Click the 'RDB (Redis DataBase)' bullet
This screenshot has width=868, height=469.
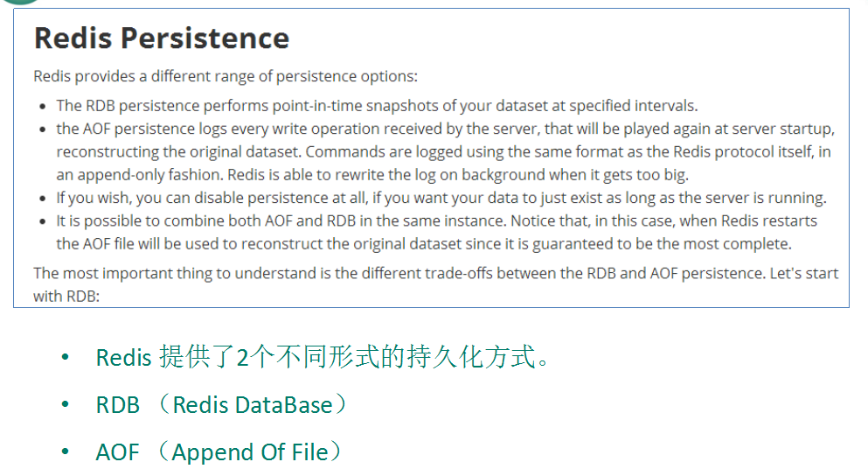click(x=222, y=405)
